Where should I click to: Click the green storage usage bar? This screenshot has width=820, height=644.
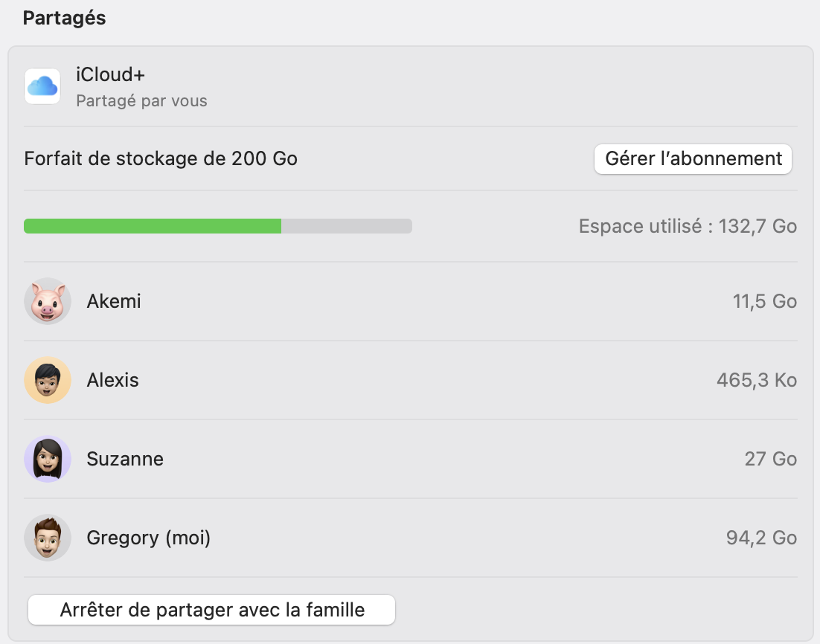click(x=153, y=226)
